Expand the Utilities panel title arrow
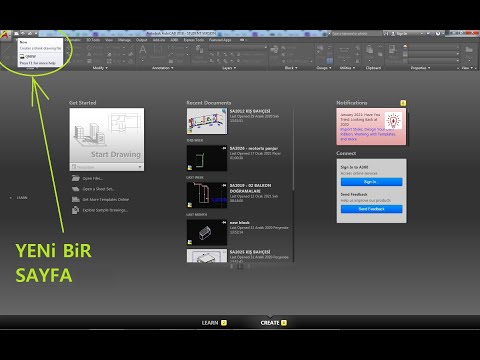Screen dimensions: 480x360 354,68
